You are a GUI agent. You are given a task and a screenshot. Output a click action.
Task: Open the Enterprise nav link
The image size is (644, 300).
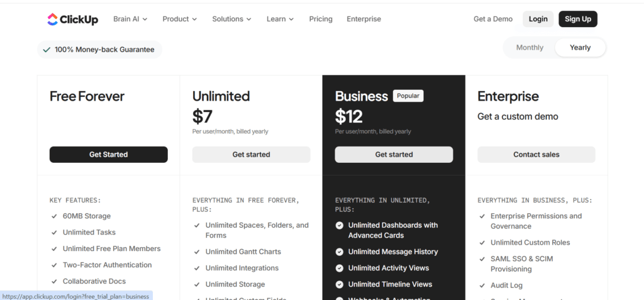364,19
